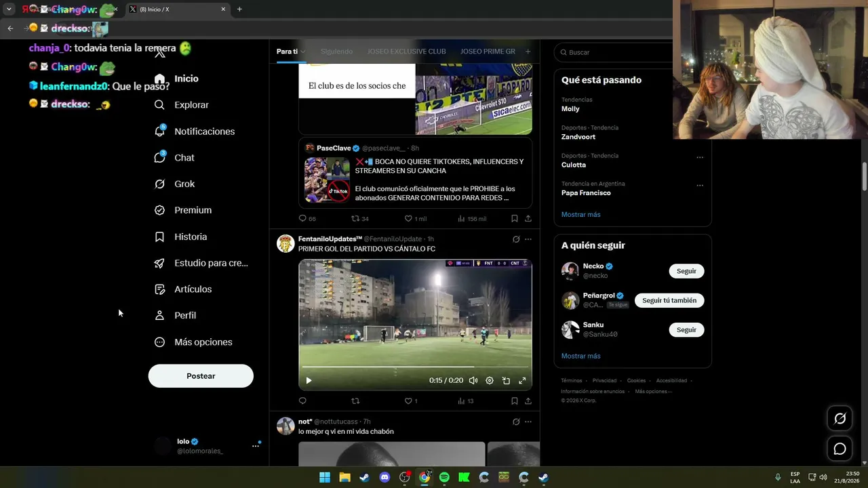The image size is (868, 488).
Task: Enable picture-in-picture for the video
Action: point(506,381)
